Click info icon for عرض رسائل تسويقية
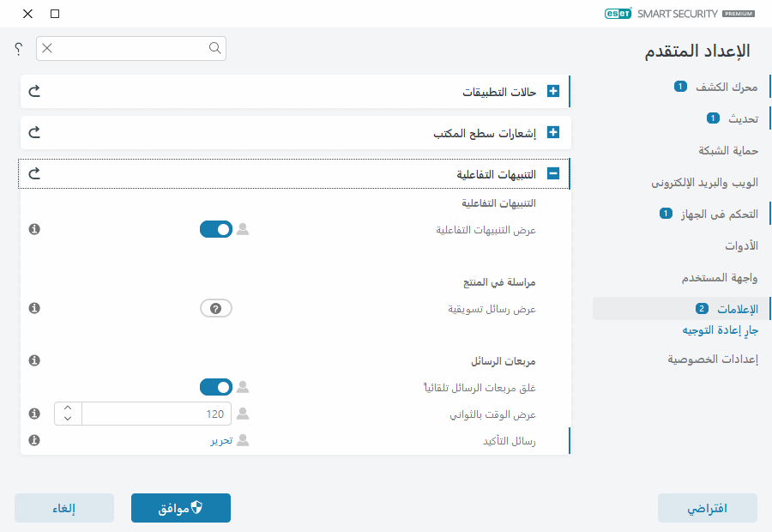Image resolution: width=772 pixels, height=532 pixels. (x=34, y=308)
